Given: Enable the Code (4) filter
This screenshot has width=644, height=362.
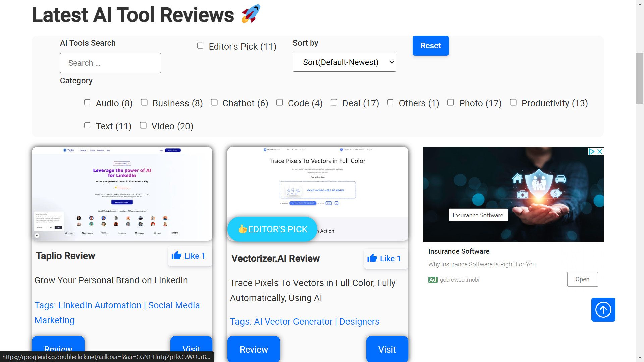Looking at the screenshot, I should click(280, 102).
